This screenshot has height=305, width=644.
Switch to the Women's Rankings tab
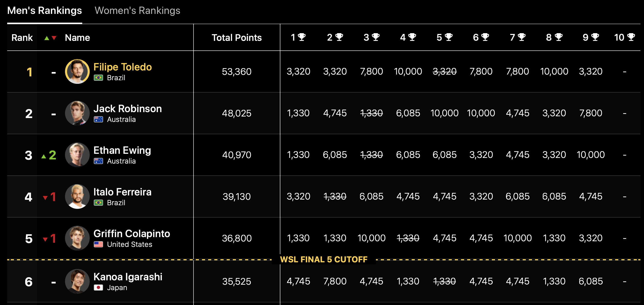(137, 11)
